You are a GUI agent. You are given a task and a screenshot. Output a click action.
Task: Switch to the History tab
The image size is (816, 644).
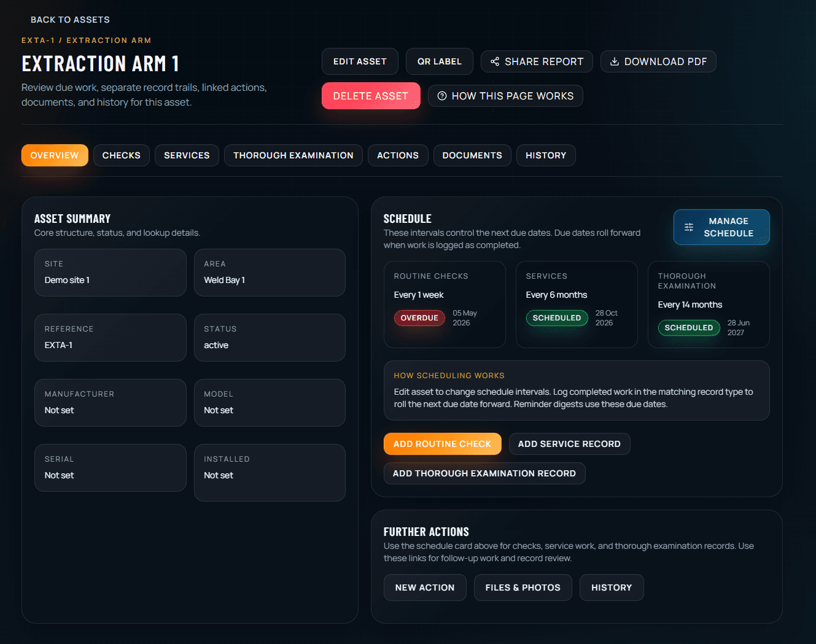click(546, 155)
